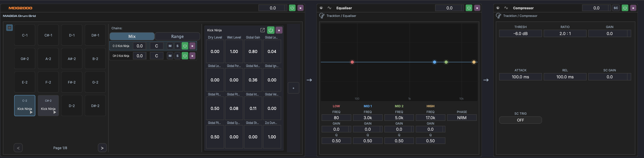Select the red LOW band EQ node
This screenshot has width=644, height=158.
(352, 62)
